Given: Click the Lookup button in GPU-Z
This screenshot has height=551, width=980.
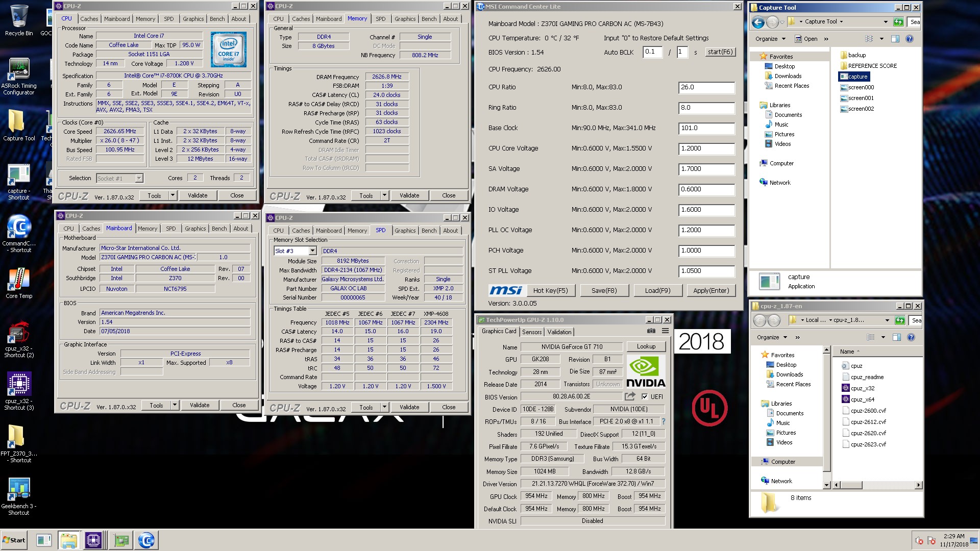Looking at the screenshot, I should (646, 346).
